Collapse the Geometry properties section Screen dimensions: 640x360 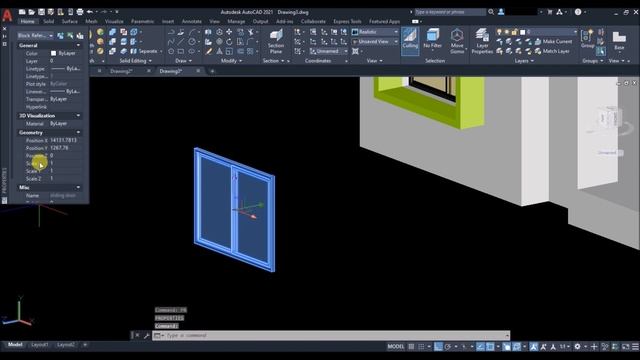click(x=78, y=132)
